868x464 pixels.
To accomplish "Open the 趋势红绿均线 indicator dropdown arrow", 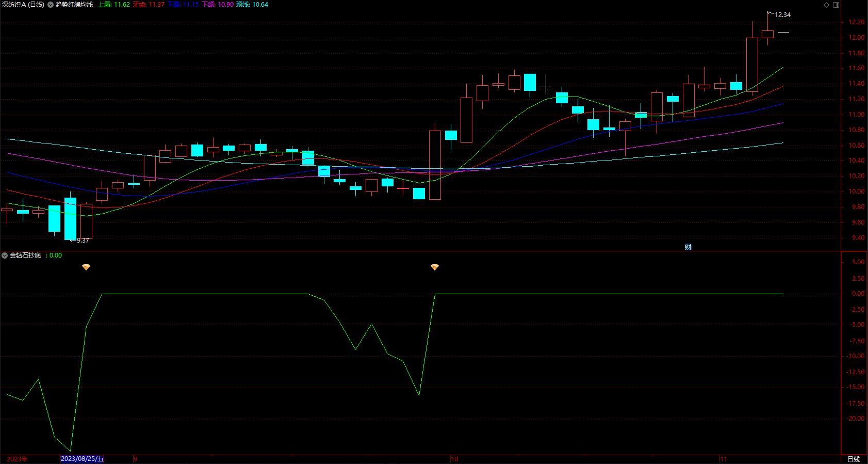I will pyautogui.click(x=51, y=5).
